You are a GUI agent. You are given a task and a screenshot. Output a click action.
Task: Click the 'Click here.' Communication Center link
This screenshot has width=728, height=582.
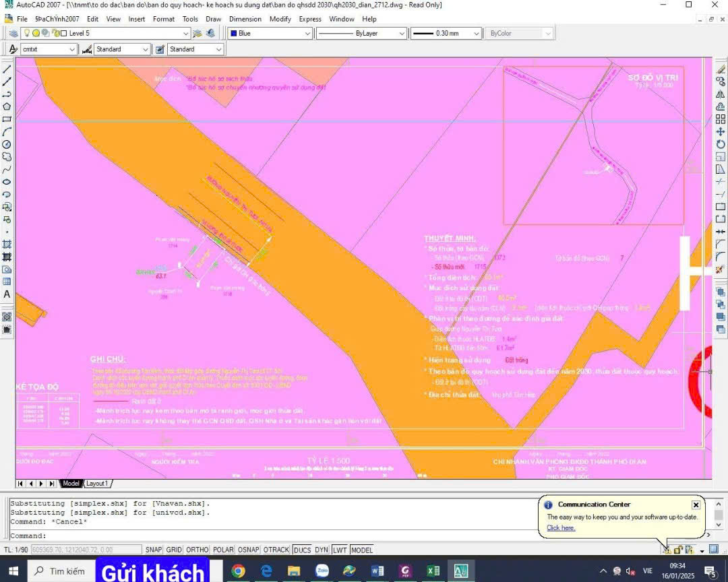561,527
